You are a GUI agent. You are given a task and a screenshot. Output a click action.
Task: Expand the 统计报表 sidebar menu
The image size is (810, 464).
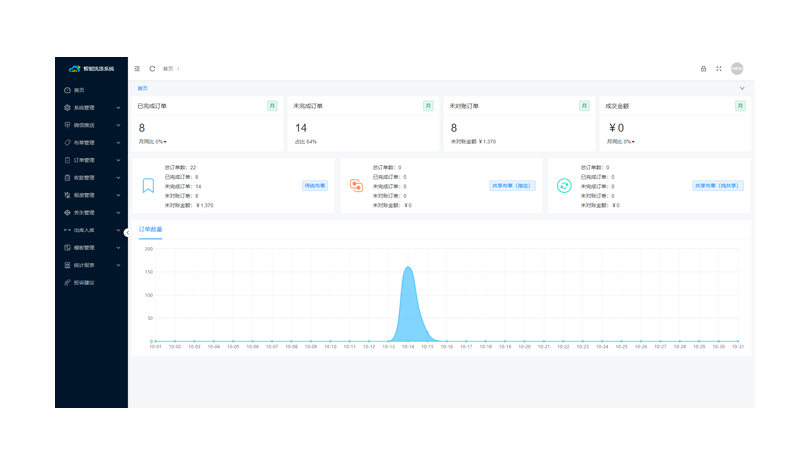(91, 265)
